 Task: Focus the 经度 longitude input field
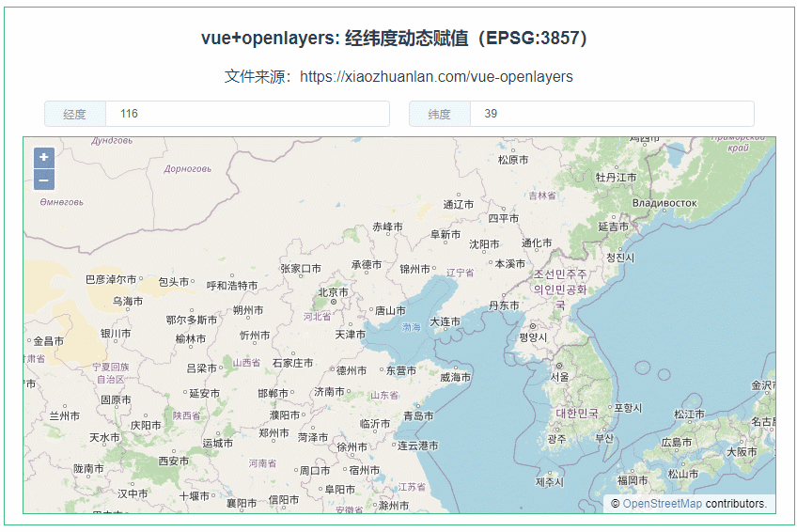coord(247,114)
